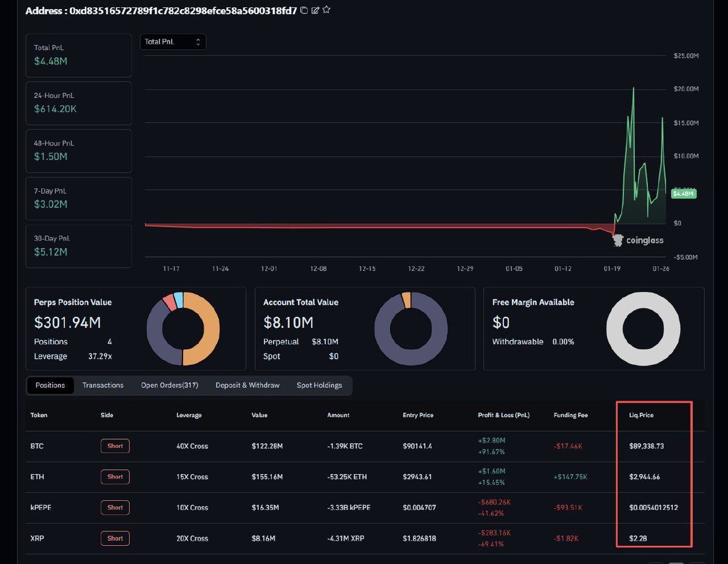Click the Free Margin Available donut chart

(644, 328)
